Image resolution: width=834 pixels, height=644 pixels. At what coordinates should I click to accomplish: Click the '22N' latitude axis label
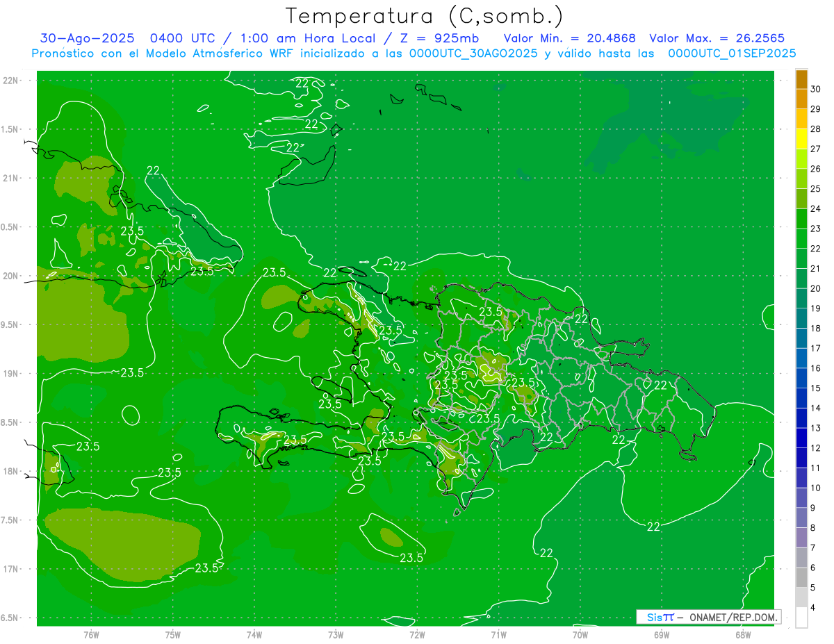[x=10, y=80]
